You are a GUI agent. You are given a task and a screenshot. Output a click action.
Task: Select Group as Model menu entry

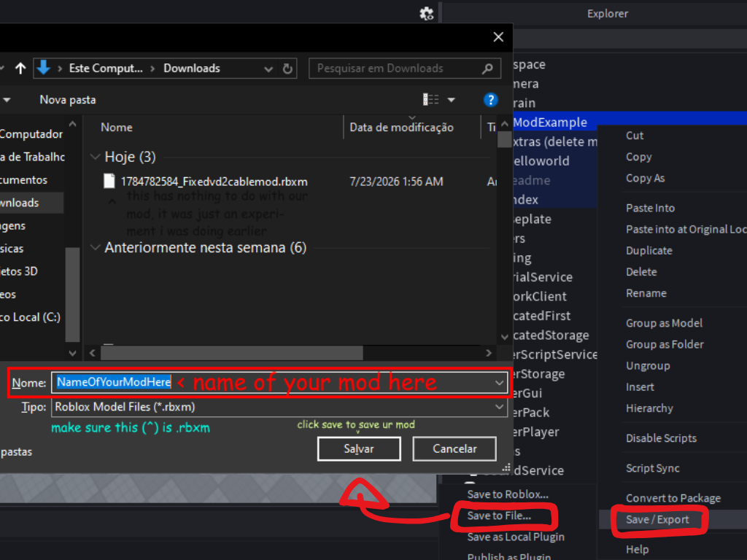tap(664, 323)
